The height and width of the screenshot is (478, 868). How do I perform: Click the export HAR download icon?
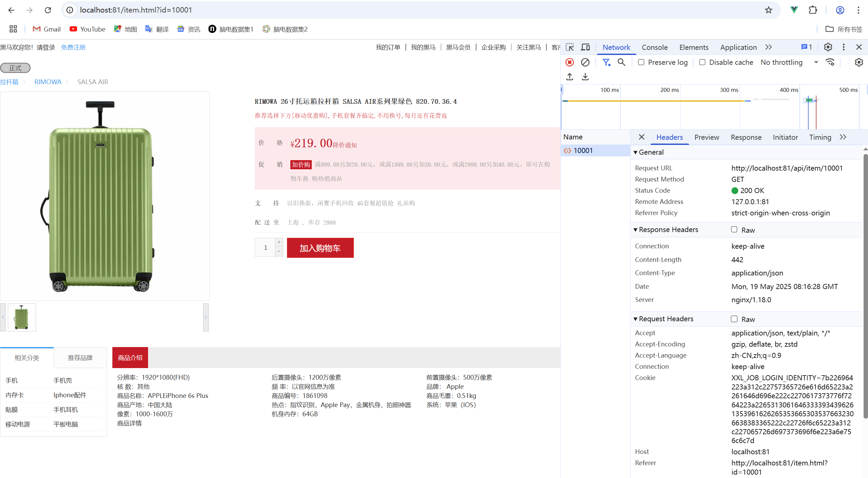(585, 77)
